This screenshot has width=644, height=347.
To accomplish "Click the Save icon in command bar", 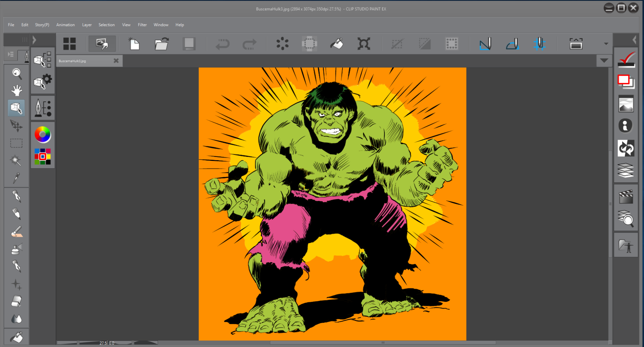I will (x=189, y=44).
